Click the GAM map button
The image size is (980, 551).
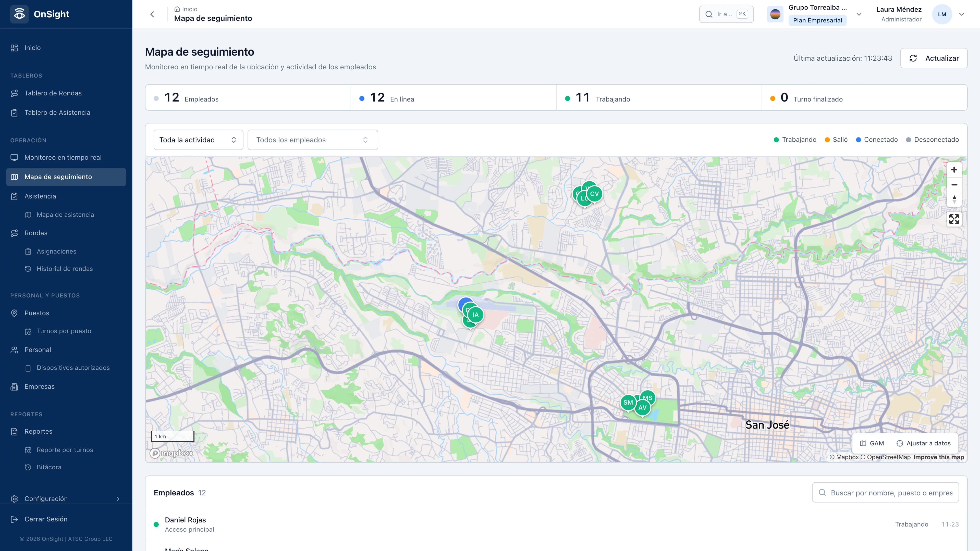tap(872, 443)
